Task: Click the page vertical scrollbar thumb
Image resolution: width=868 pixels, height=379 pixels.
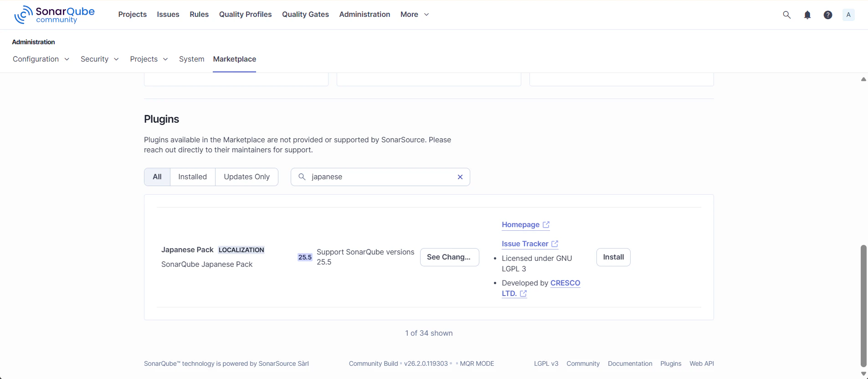Action: [x=863, y=306]
